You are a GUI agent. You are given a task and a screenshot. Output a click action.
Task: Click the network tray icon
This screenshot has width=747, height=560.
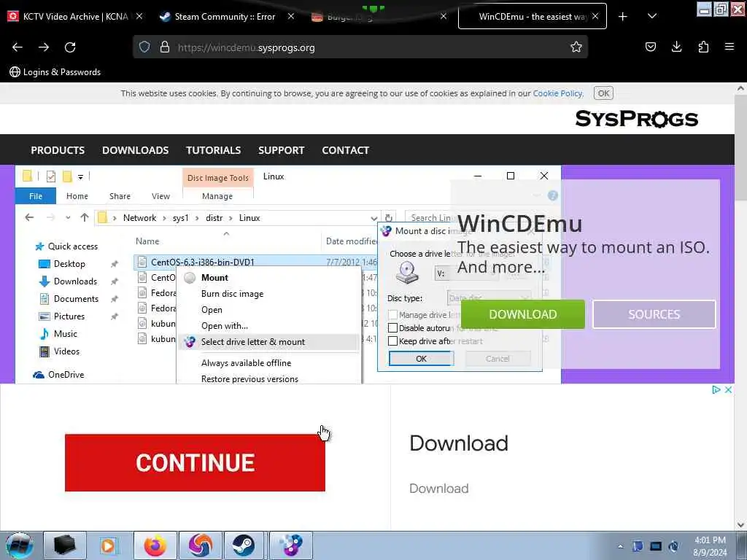pyautogui.click(x=656, y=546)
